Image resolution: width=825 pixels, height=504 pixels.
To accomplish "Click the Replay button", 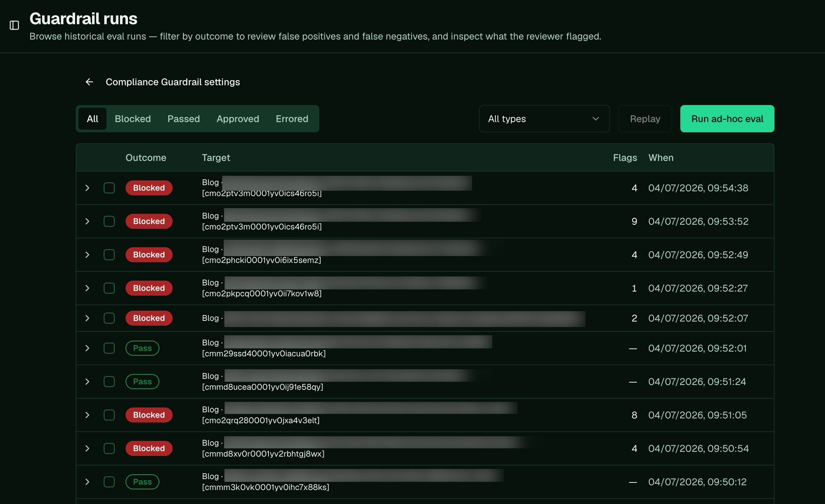I will click(645, 119).
